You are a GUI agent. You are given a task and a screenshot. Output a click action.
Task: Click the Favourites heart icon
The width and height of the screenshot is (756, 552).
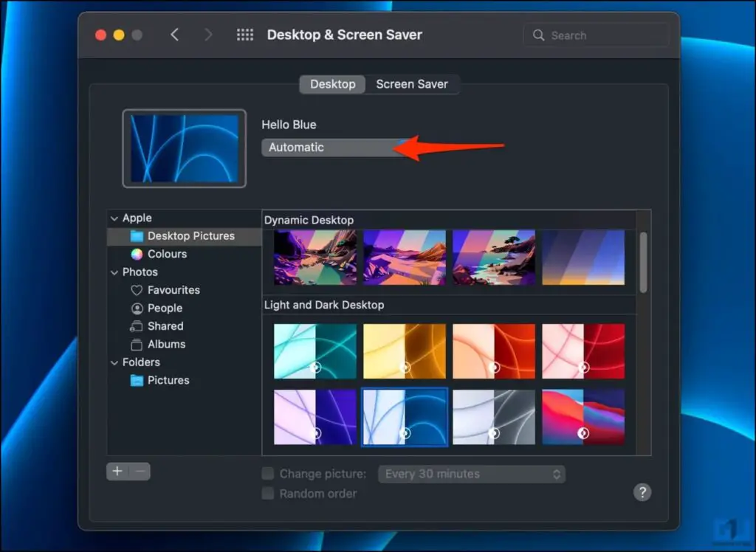(137, 290)
